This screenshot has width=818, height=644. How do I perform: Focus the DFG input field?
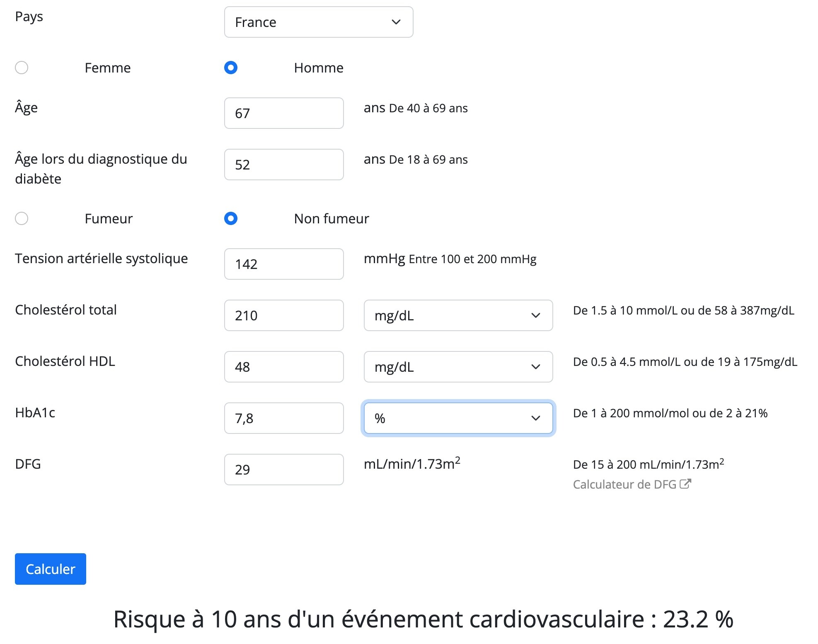tap(284, 470)
